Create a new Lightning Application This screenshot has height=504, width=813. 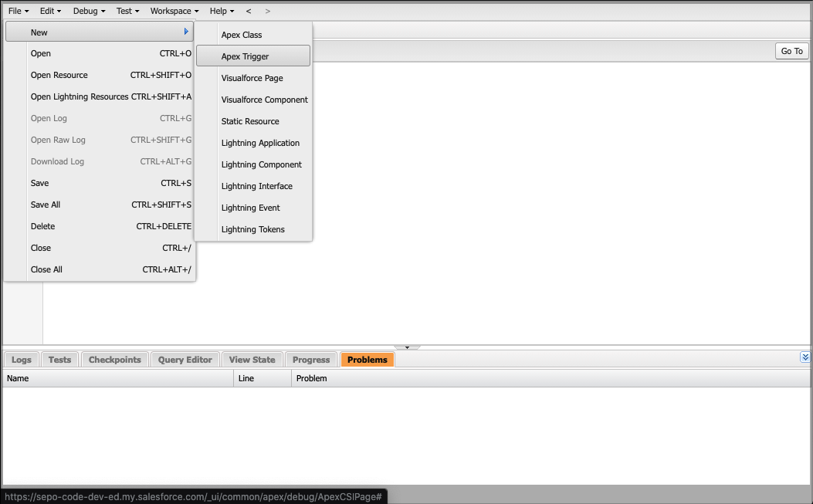pos(253,143)
